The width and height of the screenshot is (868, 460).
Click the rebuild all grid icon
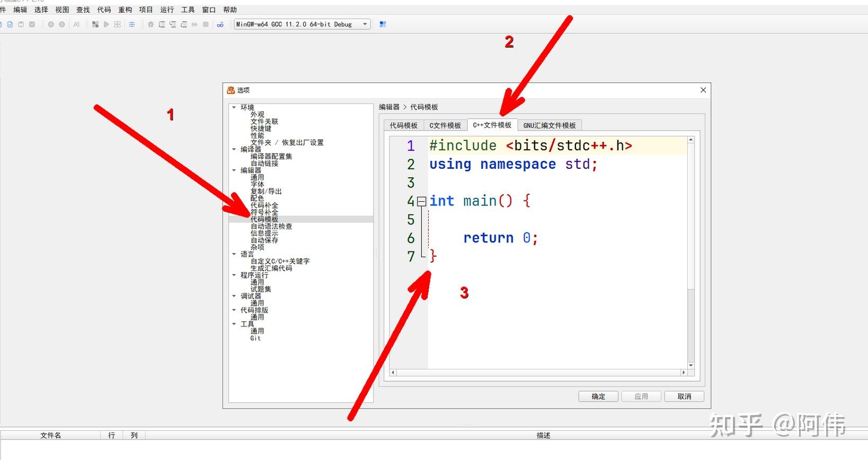[x=117, y=24]
